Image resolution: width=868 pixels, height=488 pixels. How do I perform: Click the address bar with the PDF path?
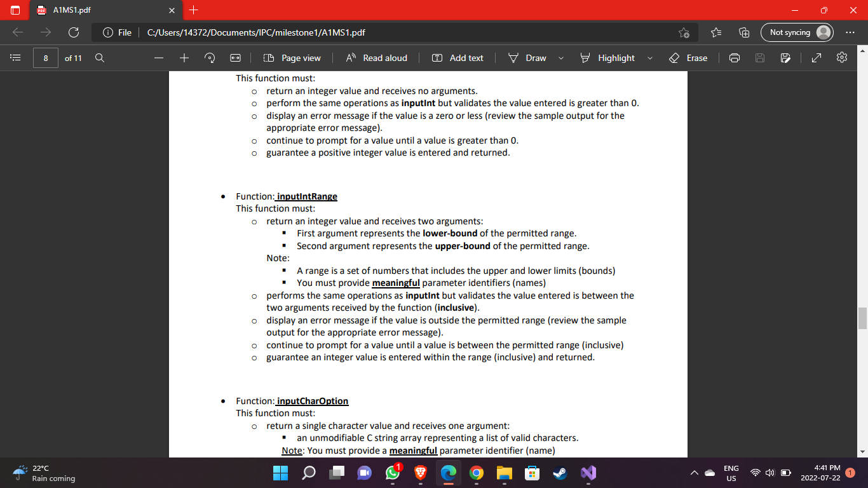point(394,32)
